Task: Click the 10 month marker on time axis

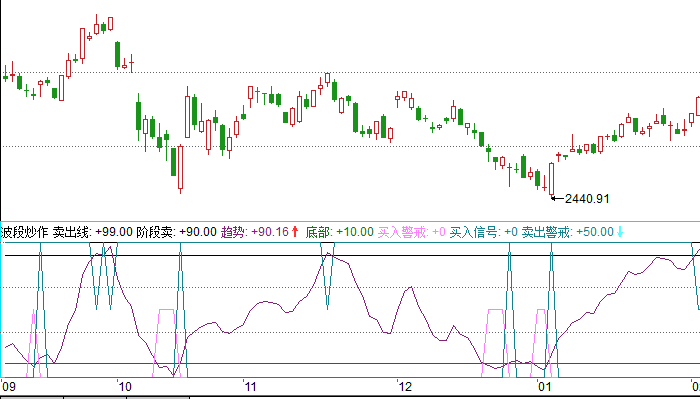Action: pyautogui.click(x=124, y=386)
